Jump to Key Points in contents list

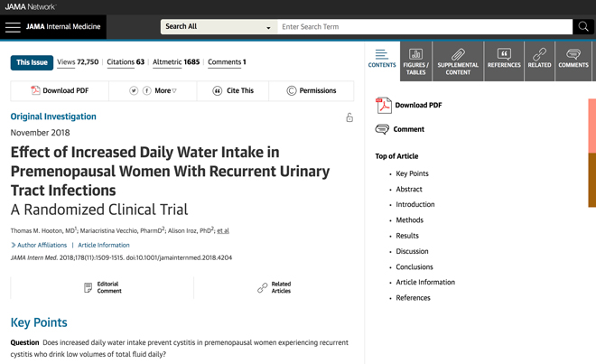pyautogui.click(x=412, y=173)
